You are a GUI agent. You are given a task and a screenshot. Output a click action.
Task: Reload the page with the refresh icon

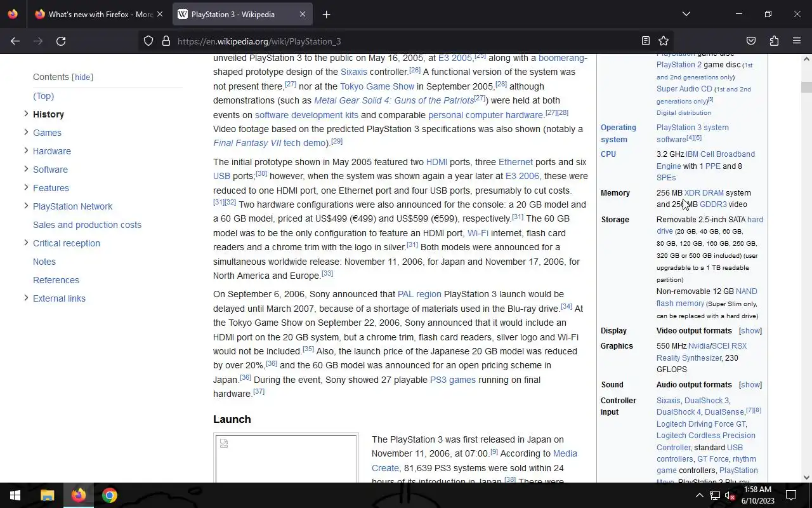tap(61, 41)
